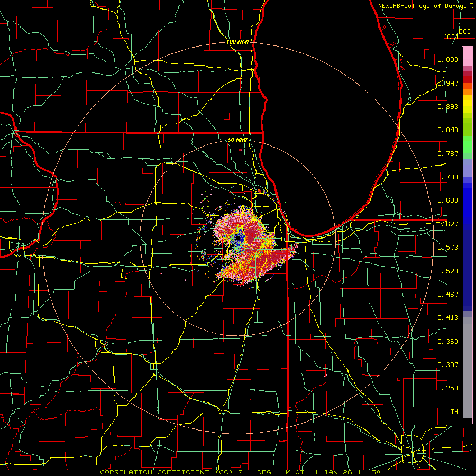
Task: Select the 0.893 legend value
Action: [x=448, y=106]
